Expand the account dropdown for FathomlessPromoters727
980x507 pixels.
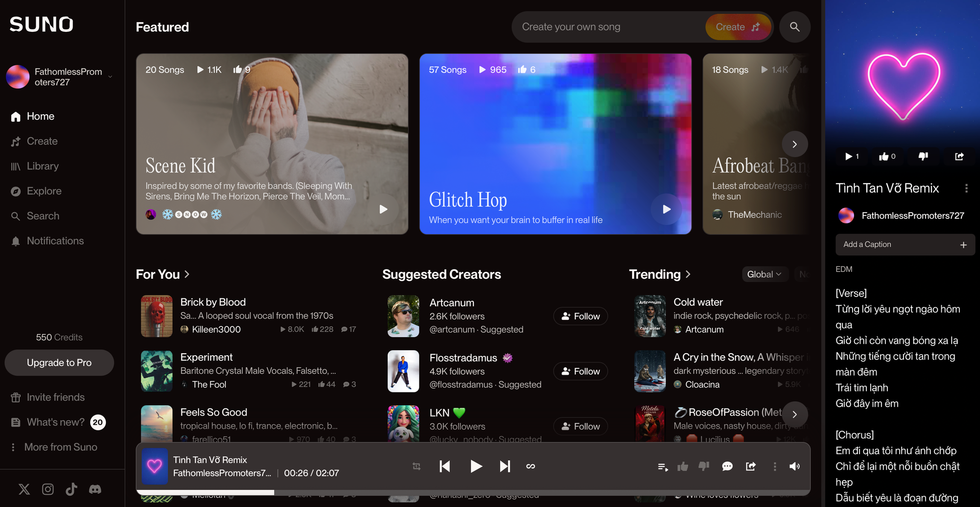coord(110,77)
